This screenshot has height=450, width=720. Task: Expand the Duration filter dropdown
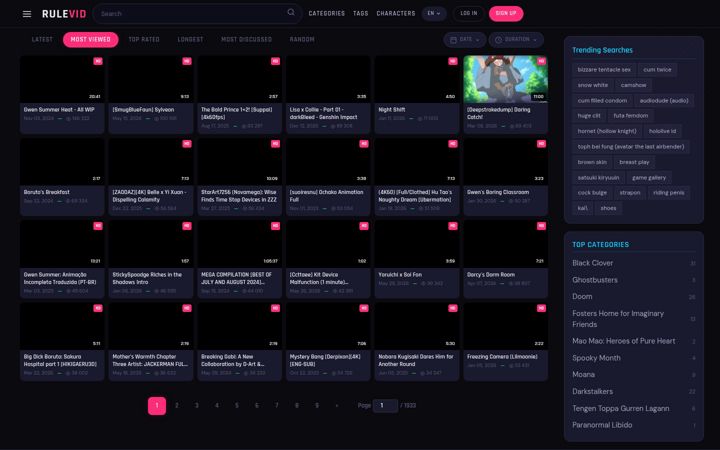click(x=516, y=40)
